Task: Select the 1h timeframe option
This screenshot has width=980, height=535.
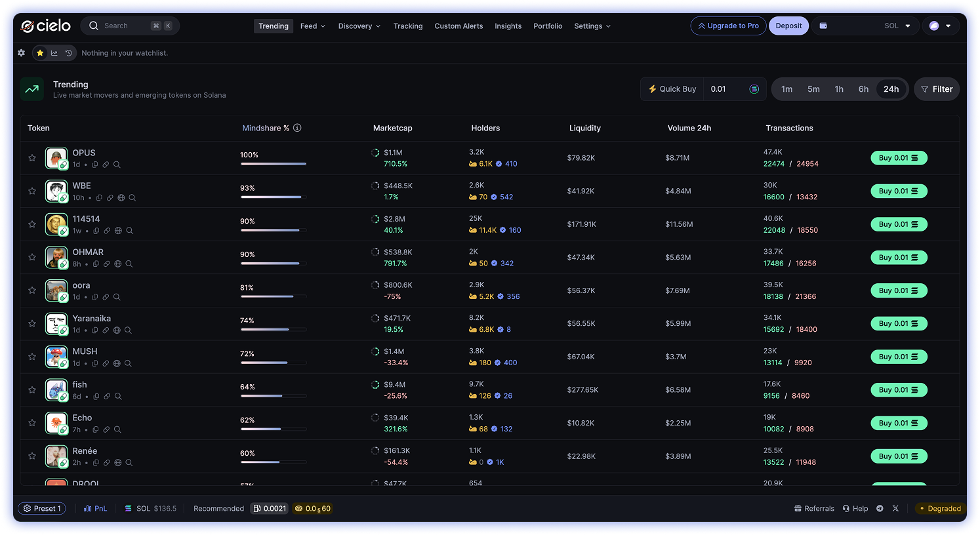Action: click(839, 89)
